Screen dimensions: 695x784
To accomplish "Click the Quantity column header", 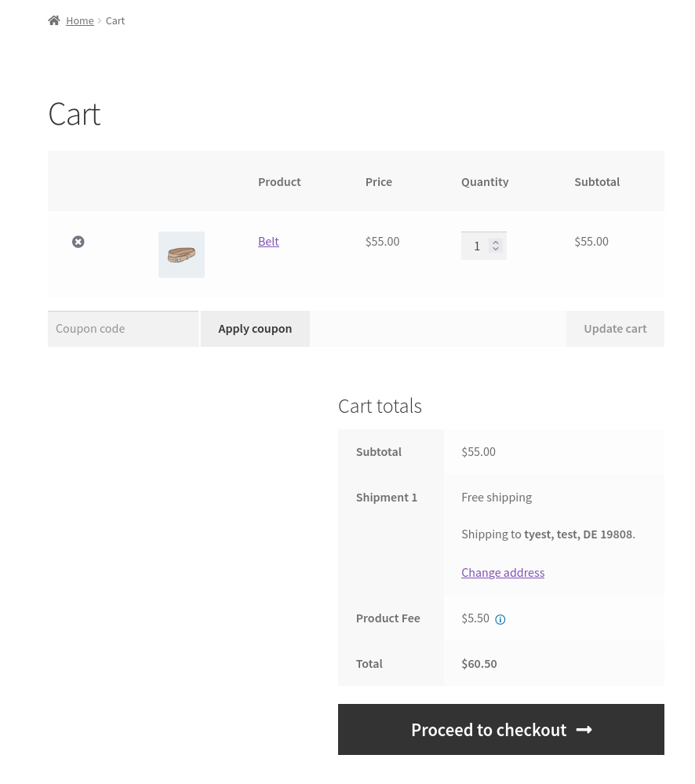I will (x=485, y=181).
